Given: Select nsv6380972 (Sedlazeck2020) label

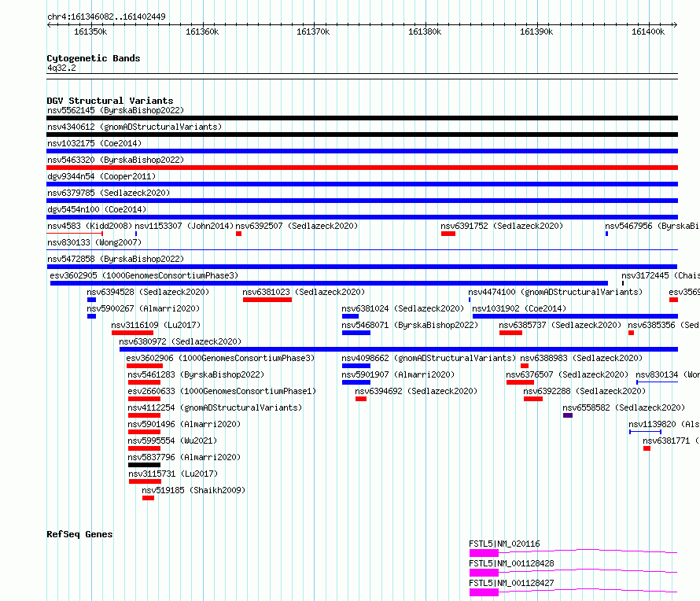Looking at the screenshot, I should (180, 341).
